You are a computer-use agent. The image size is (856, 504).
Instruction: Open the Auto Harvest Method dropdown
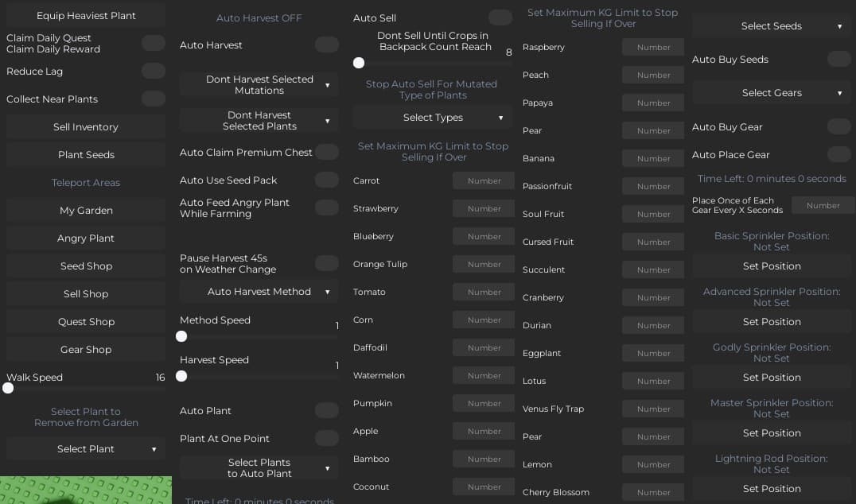point(259,292)
